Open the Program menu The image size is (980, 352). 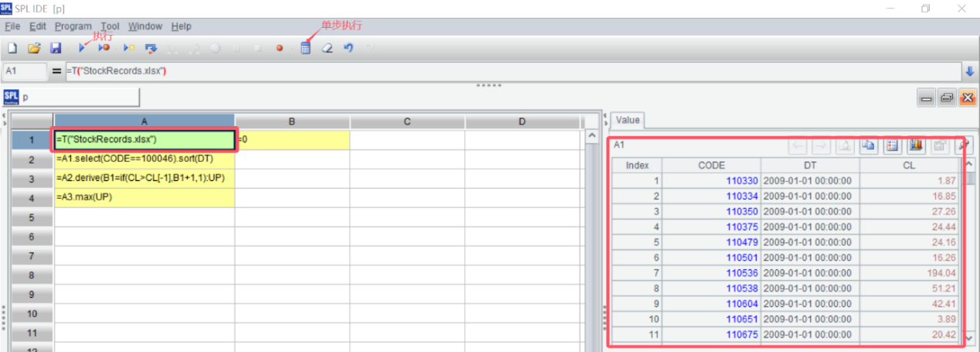pyautogui.click(x=73, y=26)
